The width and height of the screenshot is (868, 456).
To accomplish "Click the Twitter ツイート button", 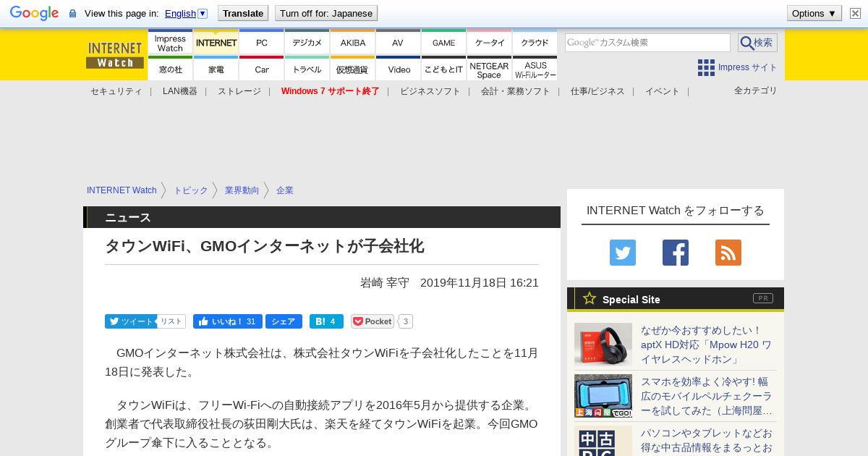I will click(131, 321).
